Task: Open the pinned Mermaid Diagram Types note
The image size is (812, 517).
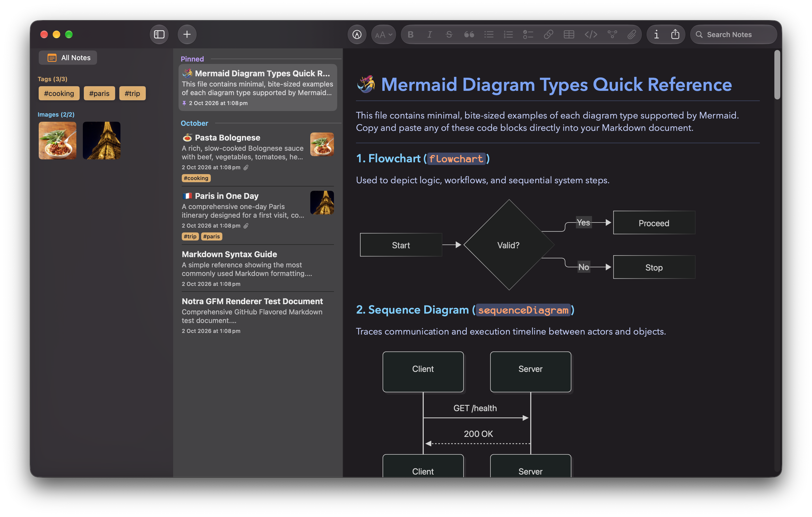Action: (258, 88)
